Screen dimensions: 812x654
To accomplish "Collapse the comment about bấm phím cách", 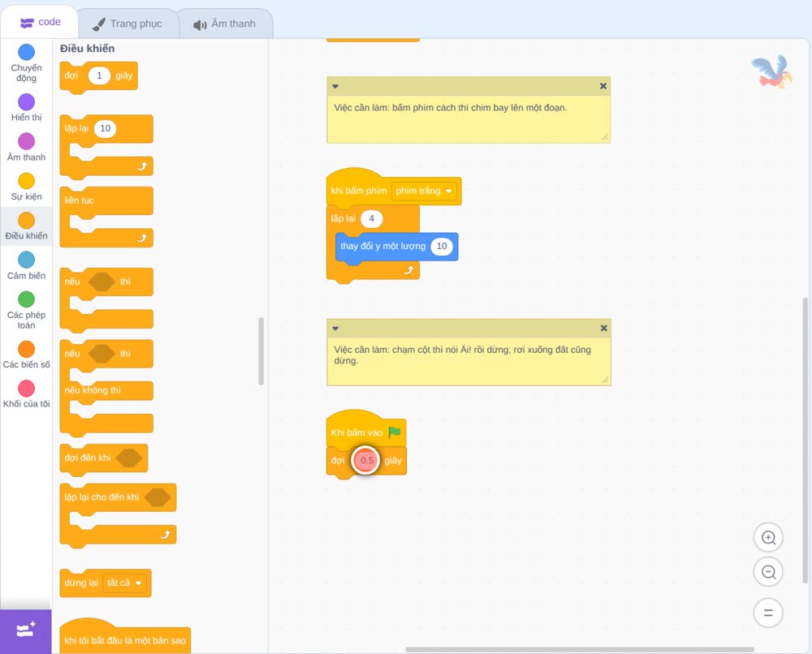I will coord(335,86).
